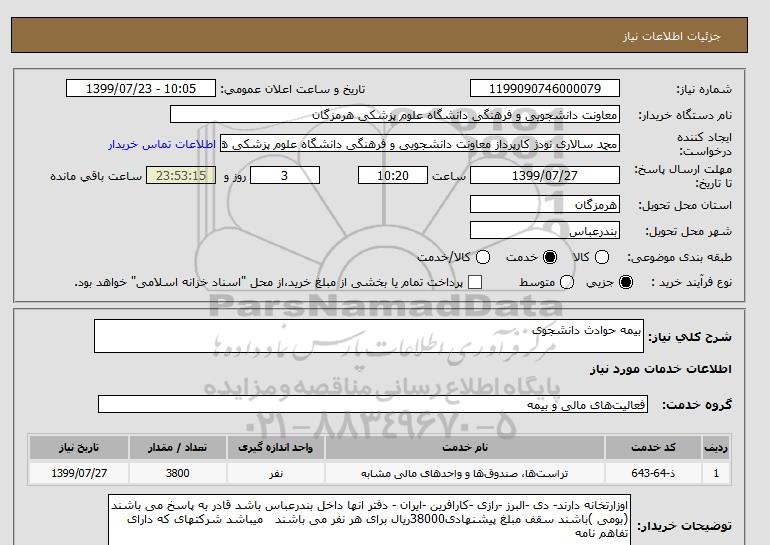
Task: Click the response deadline date 1399/07/27 field
Action: [545, 175]
